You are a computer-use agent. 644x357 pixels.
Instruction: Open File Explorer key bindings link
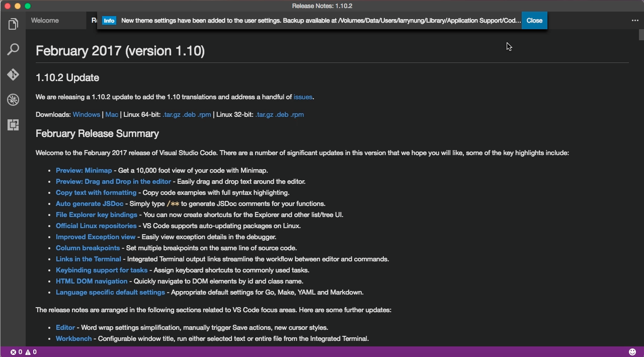tap(97, 215)
